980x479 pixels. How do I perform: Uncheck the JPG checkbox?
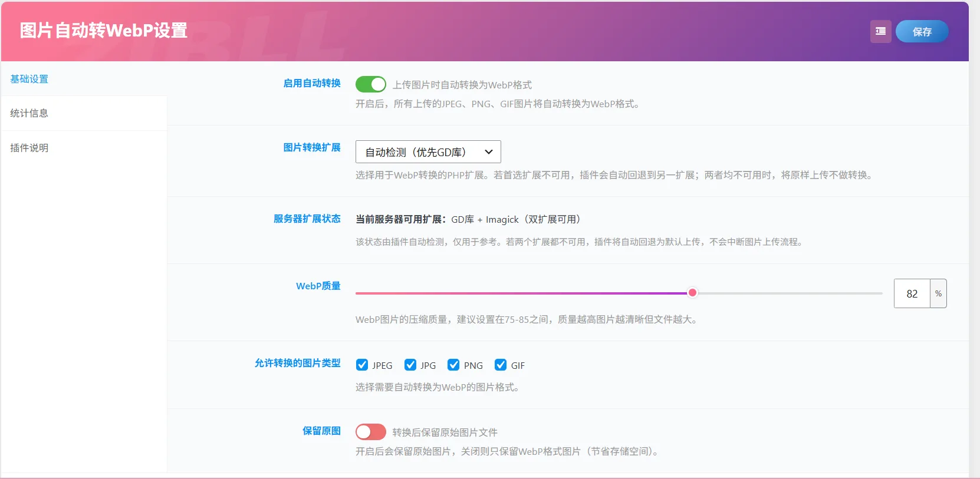410,365
